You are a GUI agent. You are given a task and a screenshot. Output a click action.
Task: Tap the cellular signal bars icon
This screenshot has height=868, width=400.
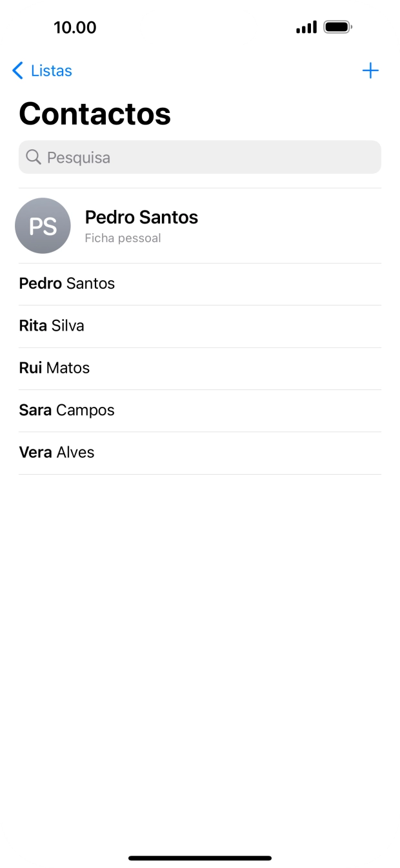click(x=305, y=27)
